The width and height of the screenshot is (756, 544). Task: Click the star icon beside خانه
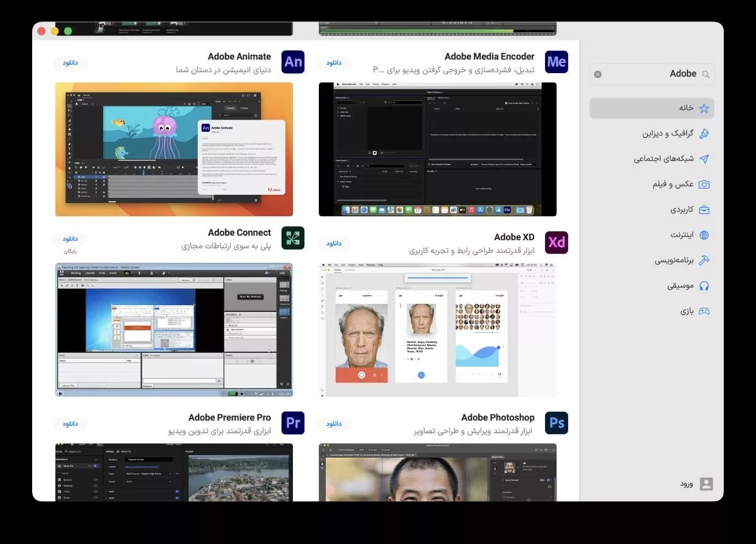pos(704,108)
